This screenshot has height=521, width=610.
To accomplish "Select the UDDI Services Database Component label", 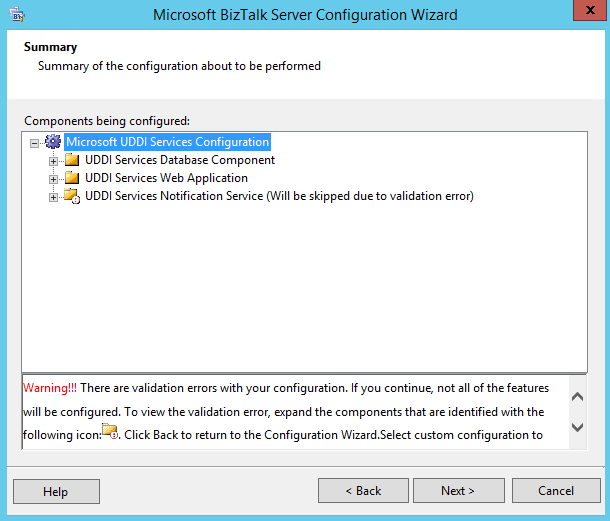I will 180,160.
